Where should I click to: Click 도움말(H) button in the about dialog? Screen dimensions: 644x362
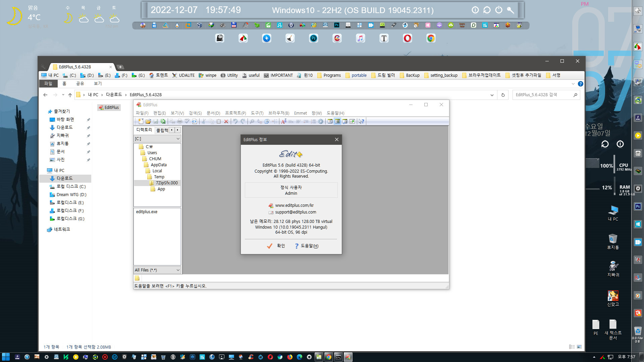tap(307, 246)
